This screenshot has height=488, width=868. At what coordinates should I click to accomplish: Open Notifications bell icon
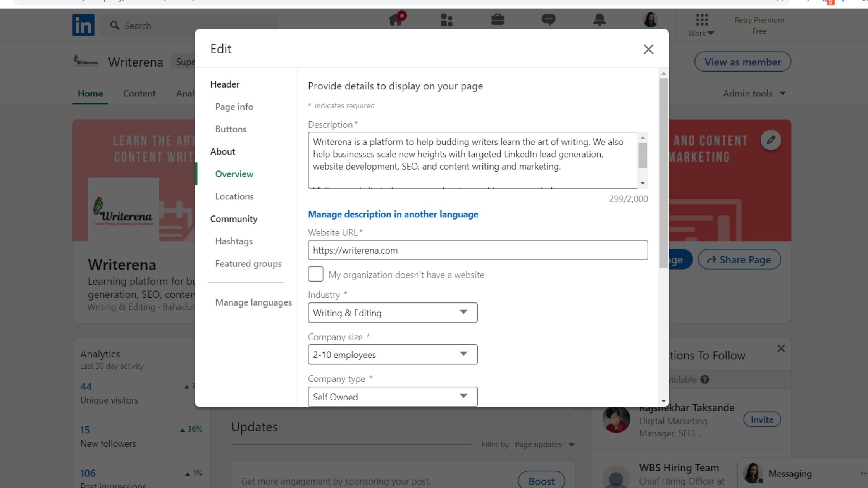click(599, 19)
